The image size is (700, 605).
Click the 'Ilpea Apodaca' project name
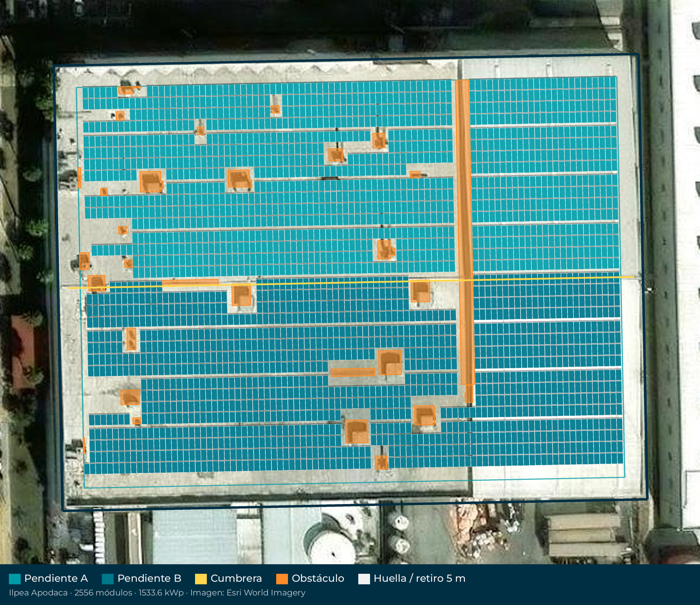(x=38, y=593)
